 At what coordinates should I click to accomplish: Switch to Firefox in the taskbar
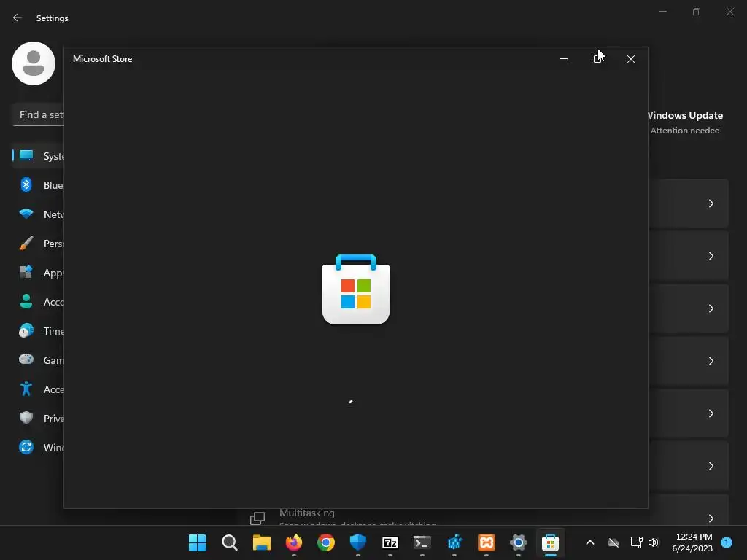pos(294,542)
